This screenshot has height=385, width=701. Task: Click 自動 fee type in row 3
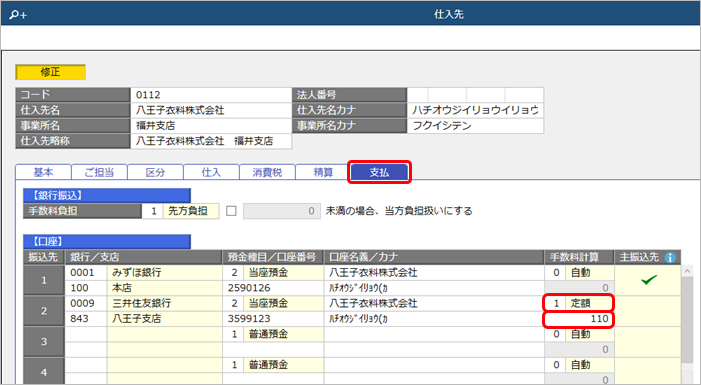[x=590, y=334]
